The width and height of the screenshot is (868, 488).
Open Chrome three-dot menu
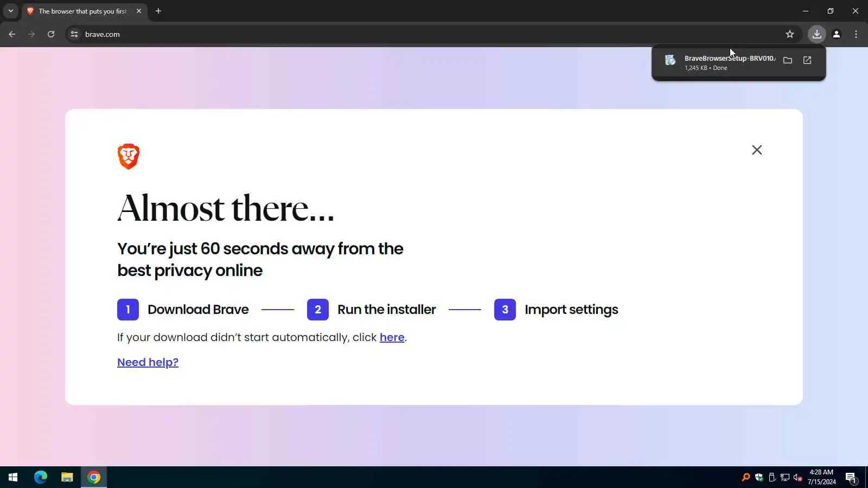click(856, 34)
